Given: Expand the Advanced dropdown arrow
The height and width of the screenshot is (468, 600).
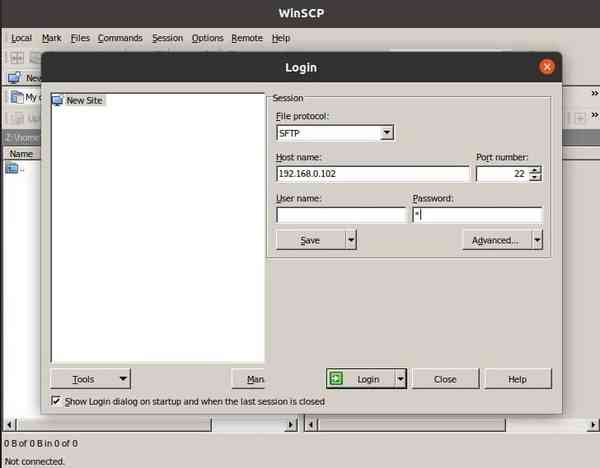Looking at the screenshot, I should [x=538, y=240].
